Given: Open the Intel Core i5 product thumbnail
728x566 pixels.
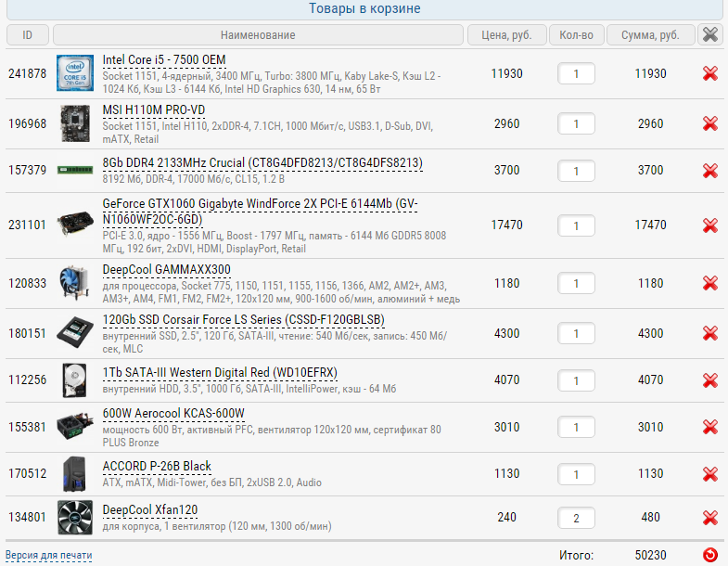Looking at the screenshot, I should click(75, 73).
